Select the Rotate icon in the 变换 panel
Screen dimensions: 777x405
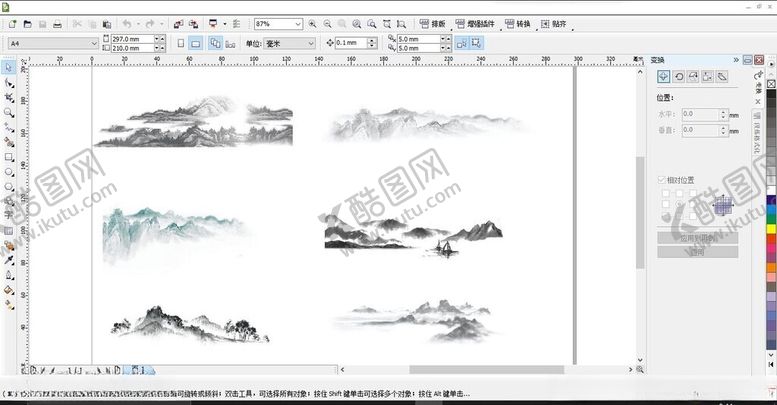click(x=677, y=76)
